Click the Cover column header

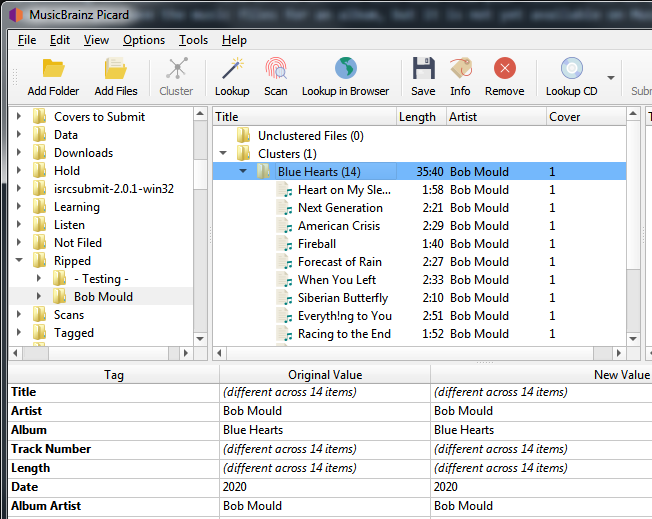click(586, 116)
